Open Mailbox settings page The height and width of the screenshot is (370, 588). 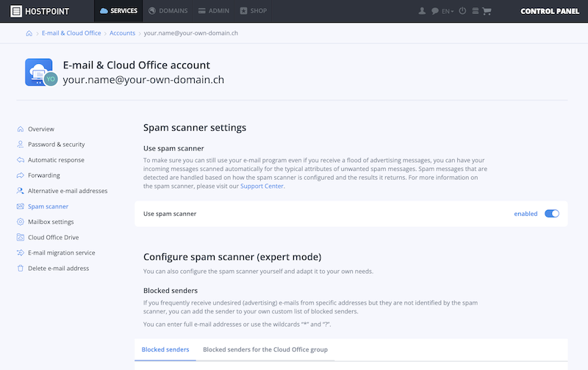click(51, 222)
